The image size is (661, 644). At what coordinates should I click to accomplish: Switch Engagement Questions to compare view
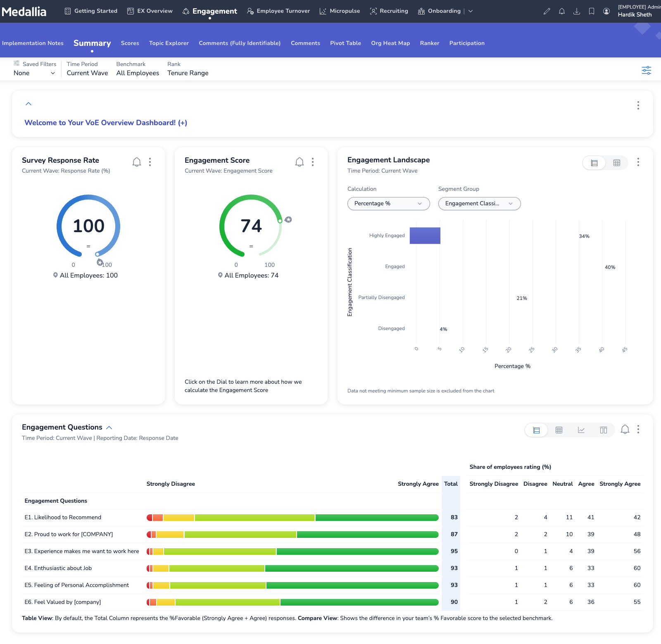coord(603,430)
